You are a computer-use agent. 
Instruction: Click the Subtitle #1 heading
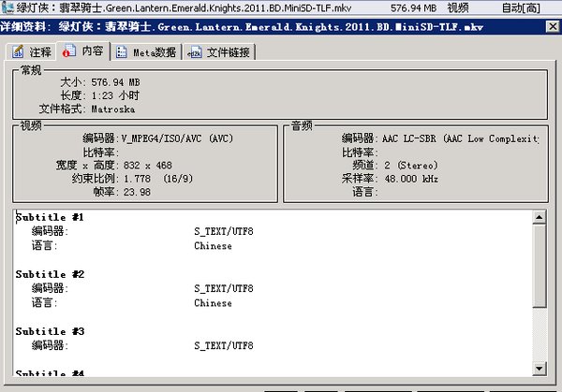tap(50, 217)
